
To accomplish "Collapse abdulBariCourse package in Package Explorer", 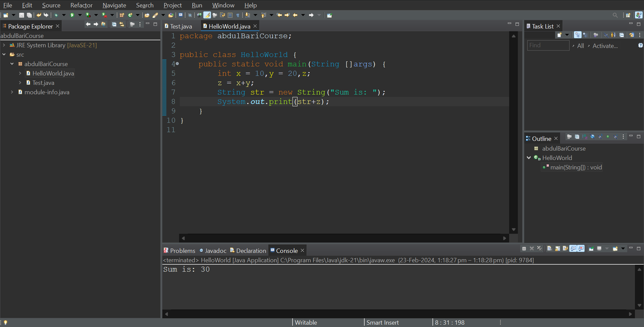I will pyautogui.click(x=12, y=64).
